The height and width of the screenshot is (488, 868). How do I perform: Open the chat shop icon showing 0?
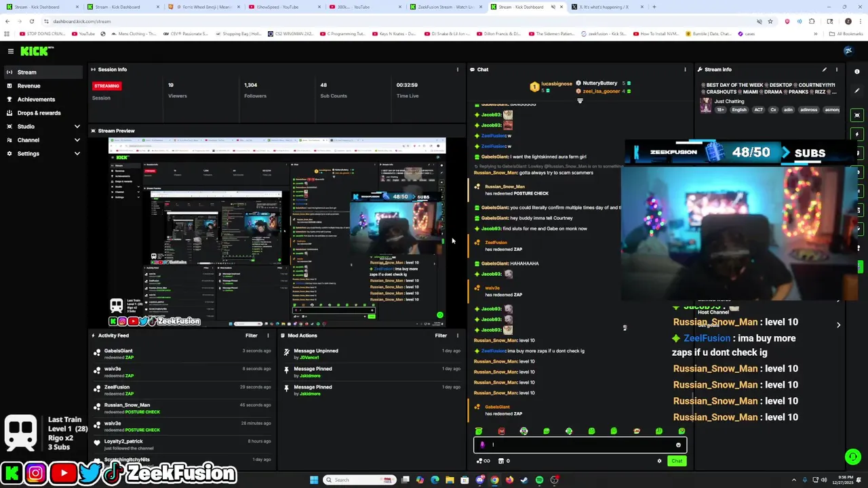[x=504, y=461]
